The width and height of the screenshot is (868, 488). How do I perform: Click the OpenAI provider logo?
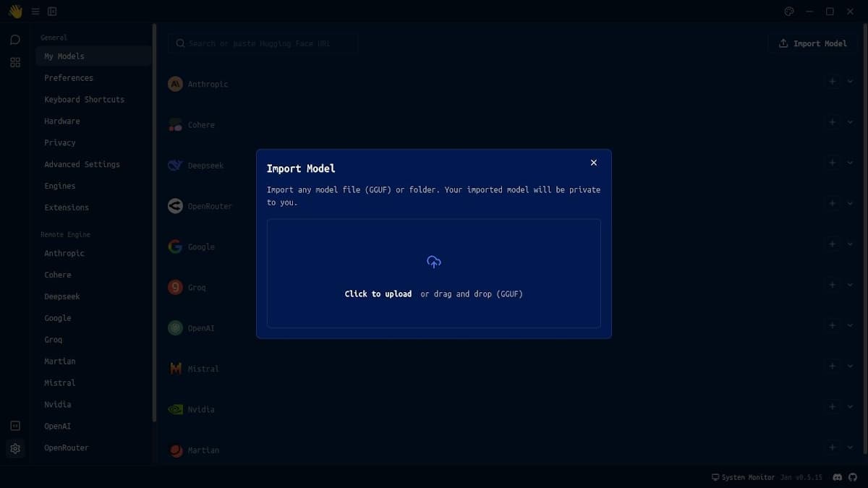point(175,328)
